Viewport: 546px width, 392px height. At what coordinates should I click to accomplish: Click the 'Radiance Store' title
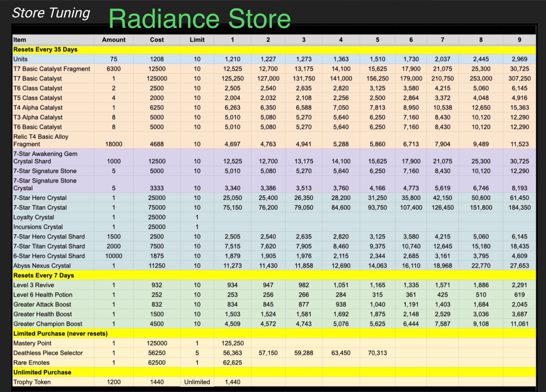tap(200, 19)
